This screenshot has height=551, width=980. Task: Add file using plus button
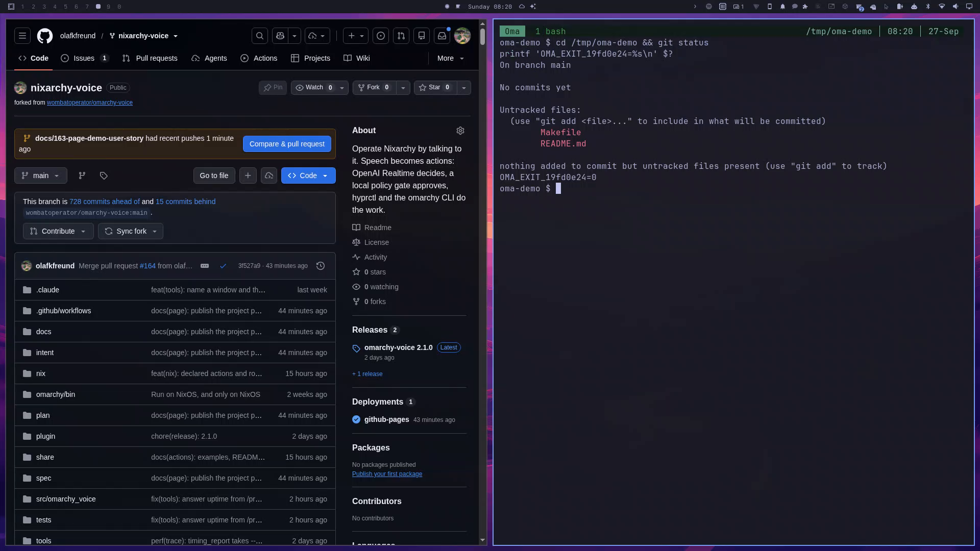click(248, 176)
